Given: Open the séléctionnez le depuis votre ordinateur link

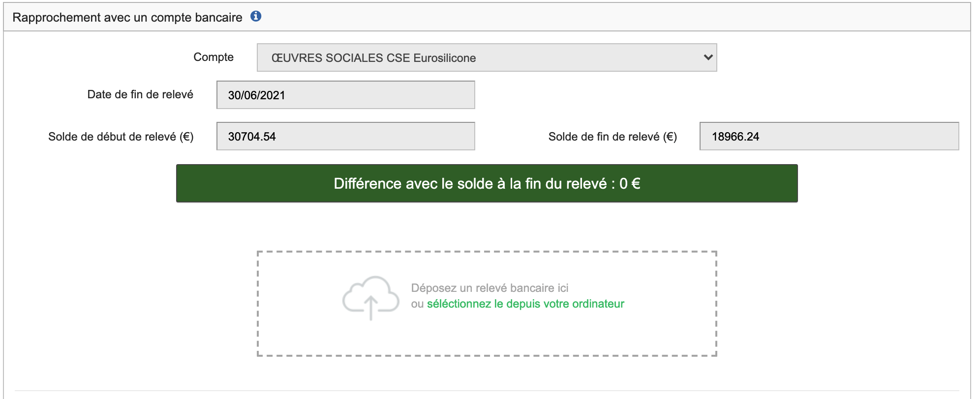Looking at the screenshot, I should (525, 304).
